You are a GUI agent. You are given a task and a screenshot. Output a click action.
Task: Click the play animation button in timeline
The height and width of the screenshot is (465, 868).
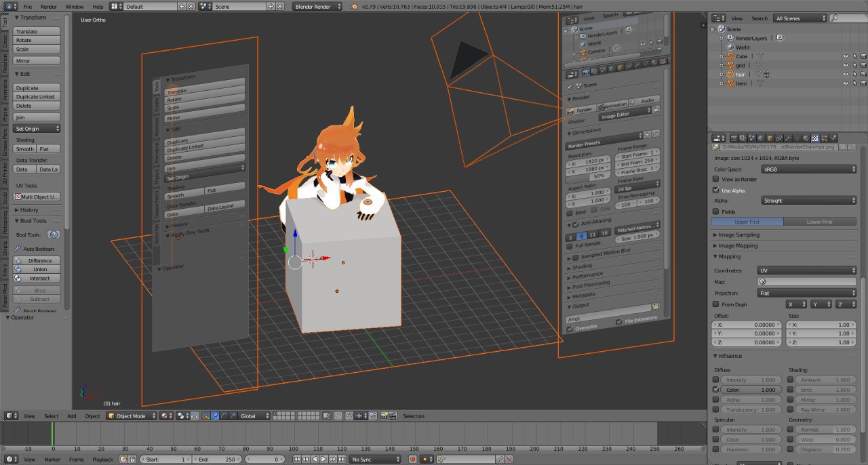tap(323, 459)
